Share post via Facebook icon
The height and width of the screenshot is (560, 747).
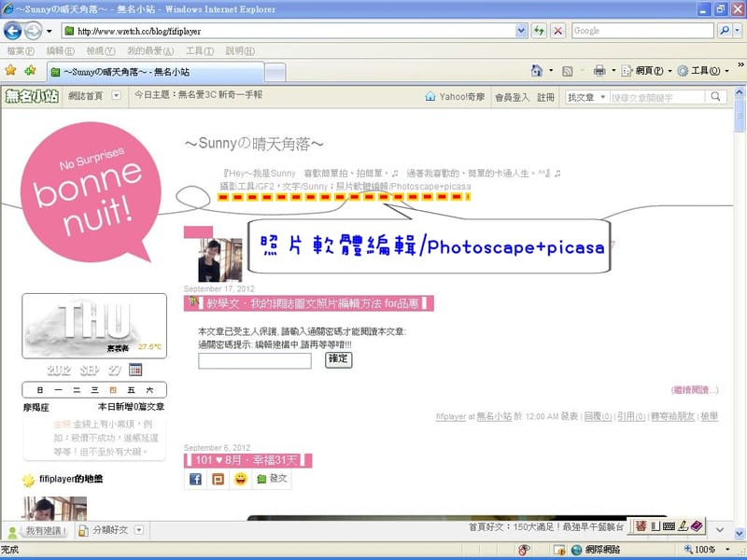[196, 479]
